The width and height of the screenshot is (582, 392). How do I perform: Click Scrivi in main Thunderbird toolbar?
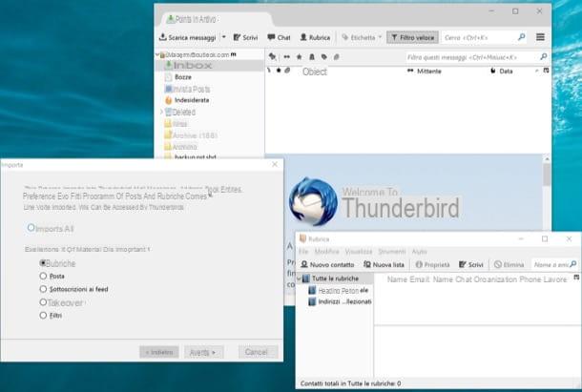click(x=245, y=37)
